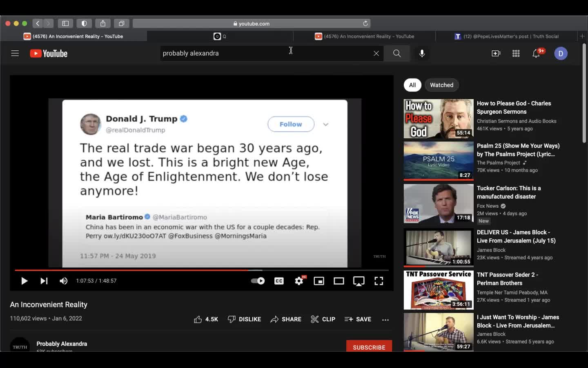Switch to the 'Q' browser tab

[220, 36]
